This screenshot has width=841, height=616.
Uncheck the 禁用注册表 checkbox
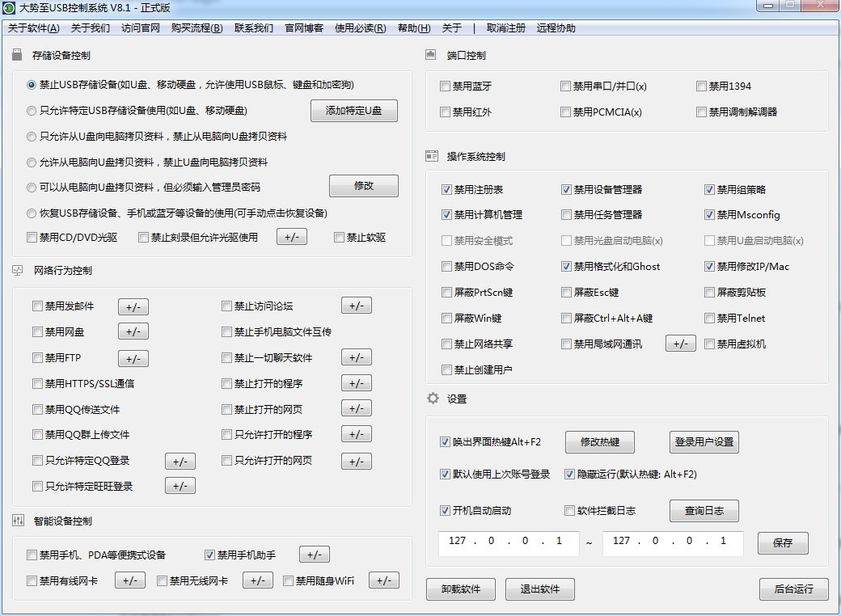pyautogui.click(x=446, y=190)
